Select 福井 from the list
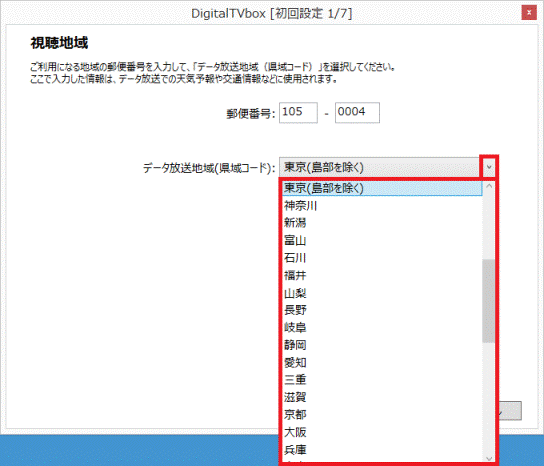The height and width of the screenshot is (466, 544). pyautogui.click(x=382, y=276)
